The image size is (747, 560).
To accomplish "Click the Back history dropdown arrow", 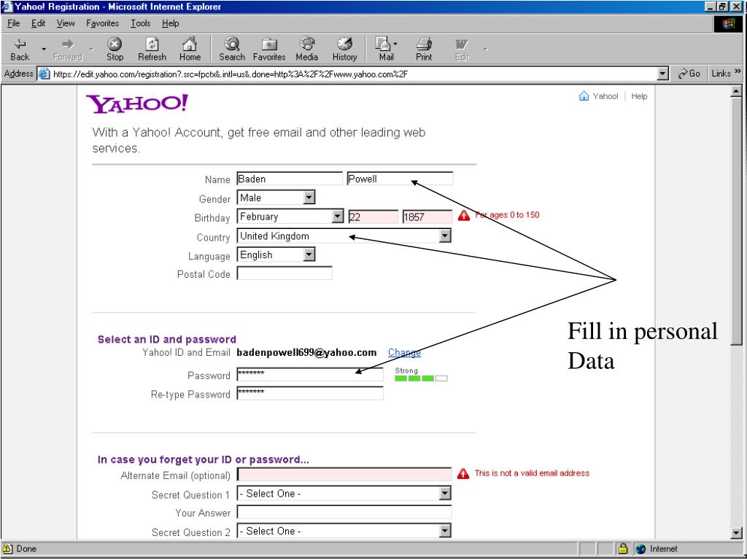I will pyautogui.click(x=44, y=49).
